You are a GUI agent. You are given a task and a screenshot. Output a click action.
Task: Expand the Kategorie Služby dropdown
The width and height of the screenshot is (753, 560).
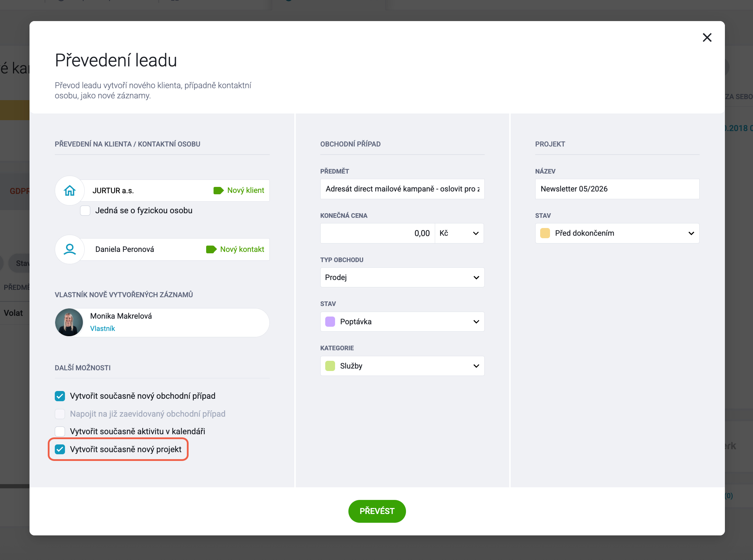[402, 366]
